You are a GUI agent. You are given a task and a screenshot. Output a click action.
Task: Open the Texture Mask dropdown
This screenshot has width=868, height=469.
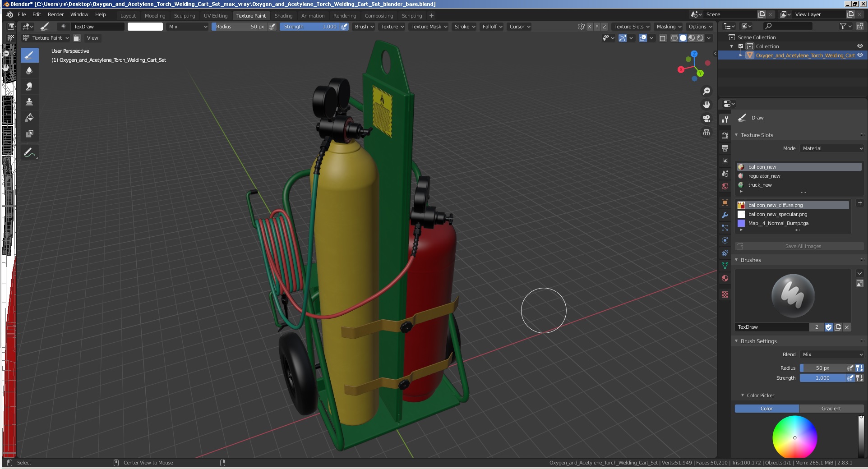click(x=429, y=27)
